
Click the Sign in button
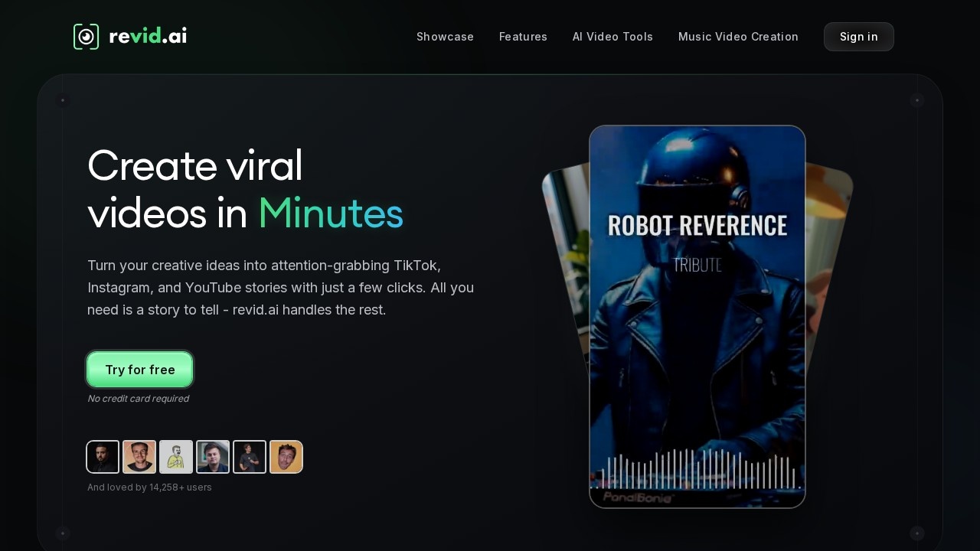pyautogui.click(x=858, y=37)
